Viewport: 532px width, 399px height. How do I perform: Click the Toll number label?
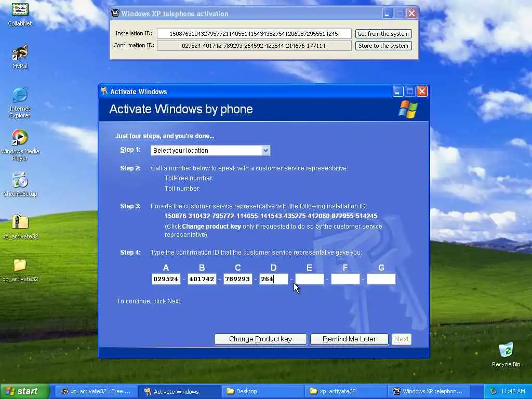182,188
